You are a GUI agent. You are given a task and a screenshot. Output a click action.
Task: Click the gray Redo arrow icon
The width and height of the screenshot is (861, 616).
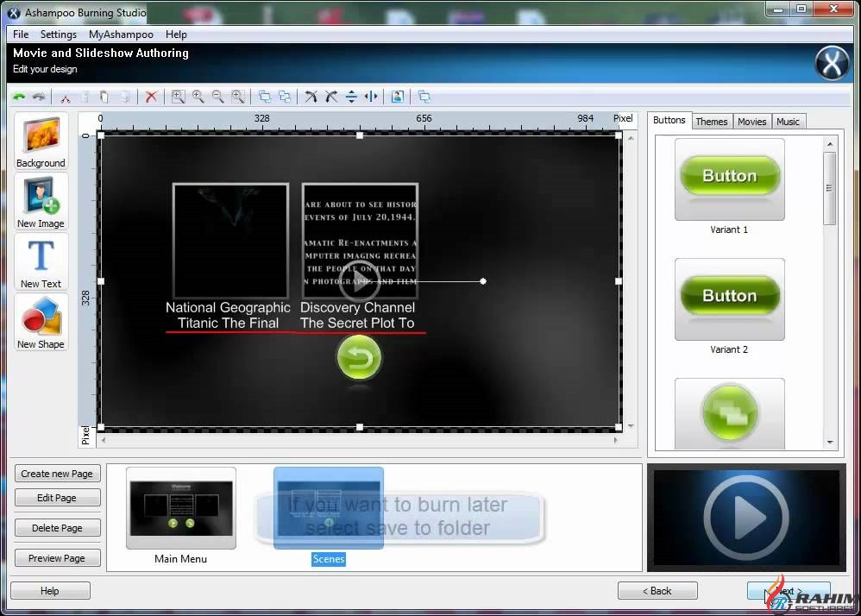click(x=39, y=97)
